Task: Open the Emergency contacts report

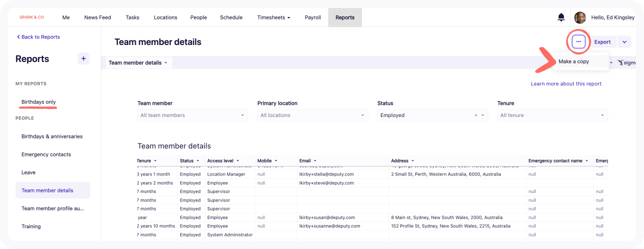Action: pyautogui.click(x=46, y=154)
